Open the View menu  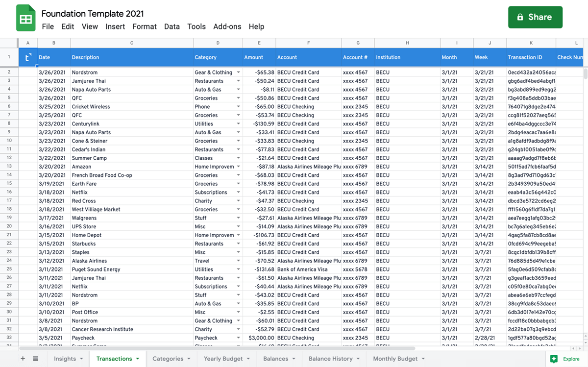click(90, 26)
